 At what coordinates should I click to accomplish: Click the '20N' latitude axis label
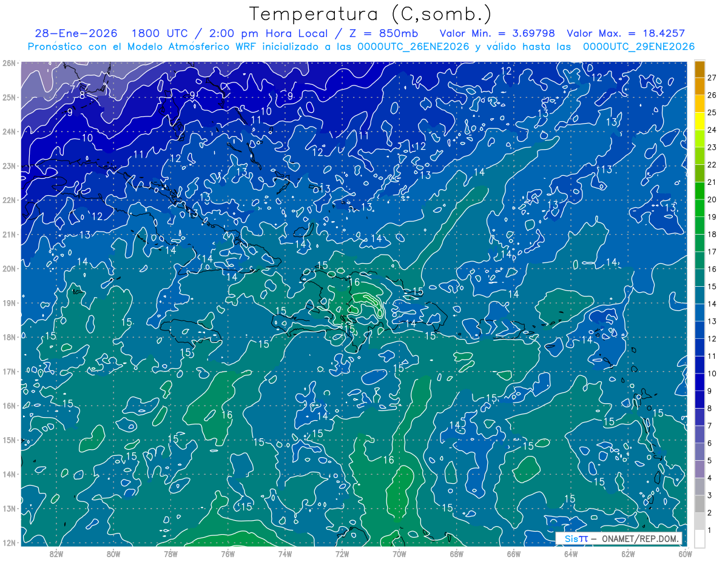(9, 269)
